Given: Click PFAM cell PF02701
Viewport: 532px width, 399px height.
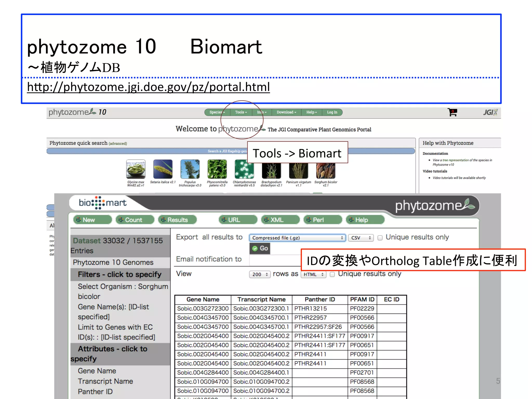Looking at the screenshot, I should (362, 373).
